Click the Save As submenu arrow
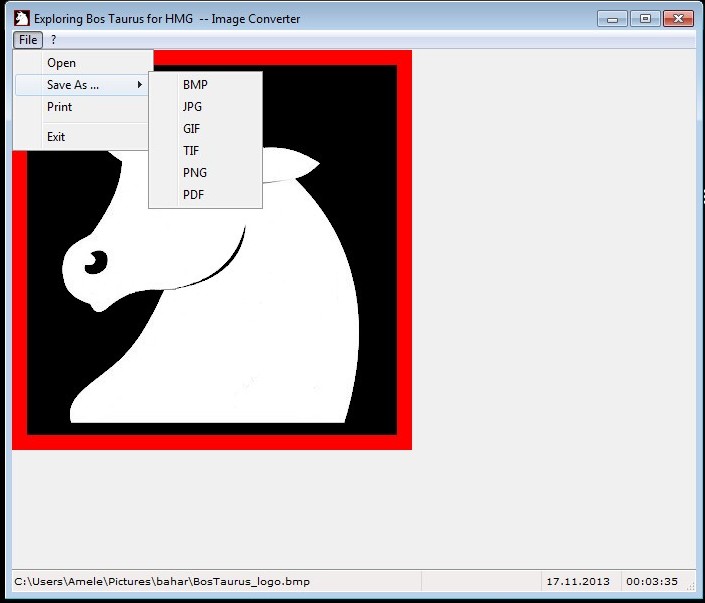Viewport: 705px width, 603px height. point(140,85)
